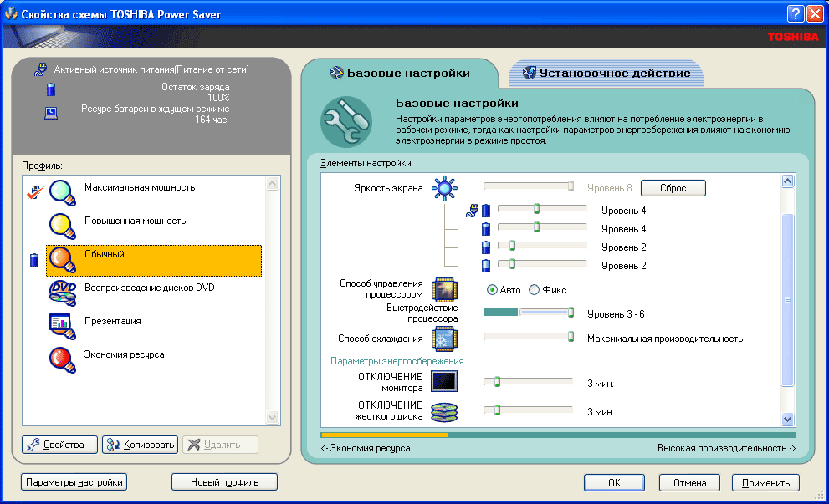This screenshot has width=829, height=504.
Task: Click the Отмена button
Action: point(689,482)
